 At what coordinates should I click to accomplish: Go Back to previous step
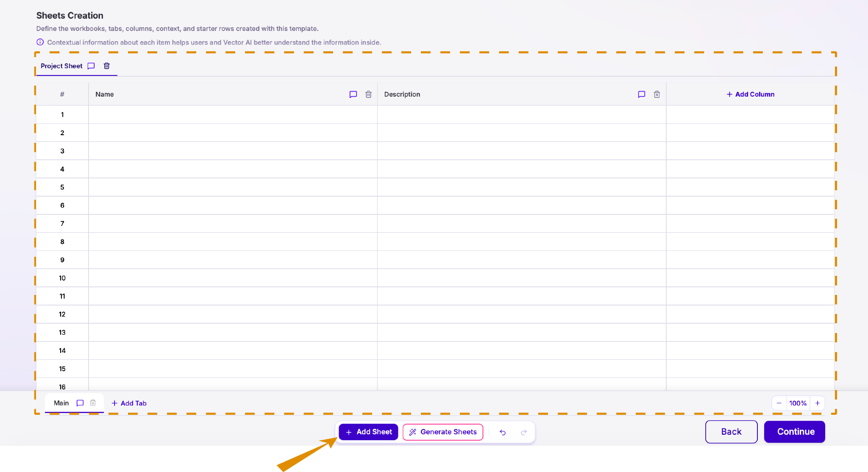[731, 432]
